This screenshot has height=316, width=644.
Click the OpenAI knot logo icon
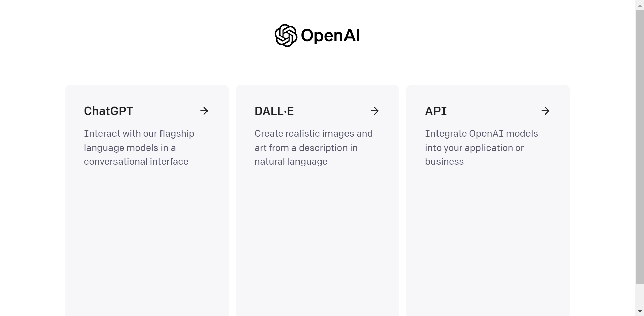(x=286, y=35)
